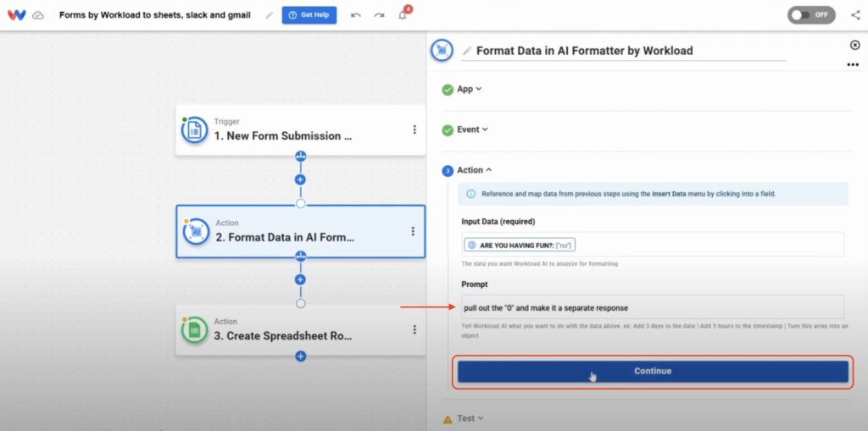
Task: Add a step below Format Data step
Action: click(301, 279)
